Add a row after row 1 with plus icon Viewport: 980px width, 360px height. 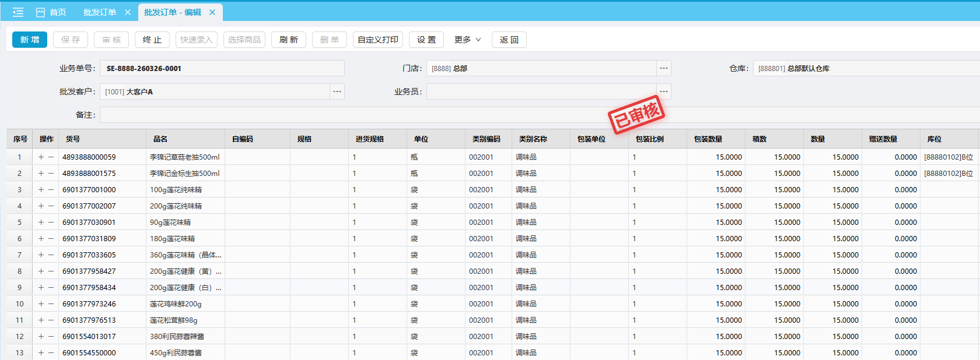pos(41,157)
